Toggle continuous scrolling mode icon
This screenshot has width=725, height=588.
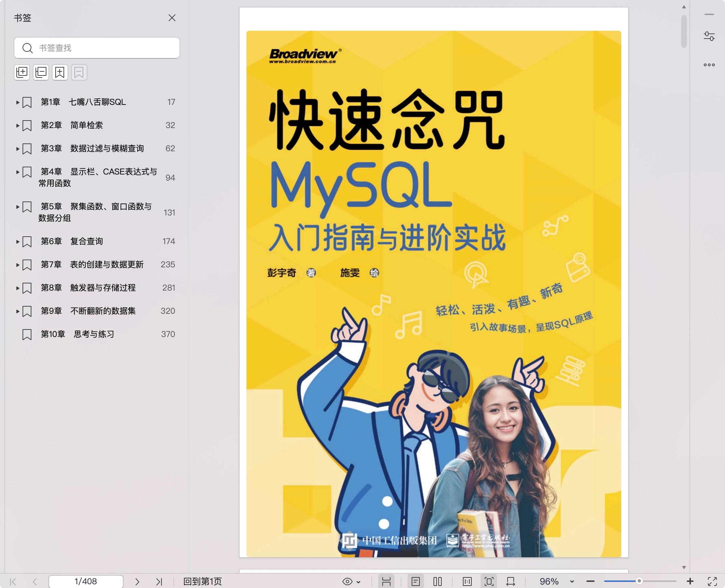386,582
